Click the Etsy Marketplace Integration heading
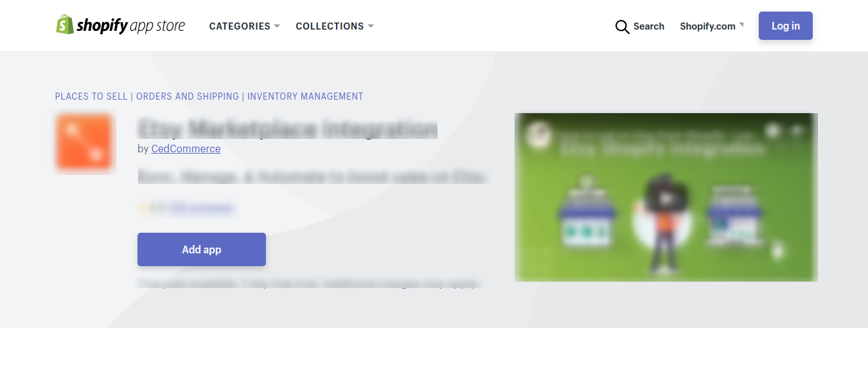868x380 pixels. coord(287,129)
